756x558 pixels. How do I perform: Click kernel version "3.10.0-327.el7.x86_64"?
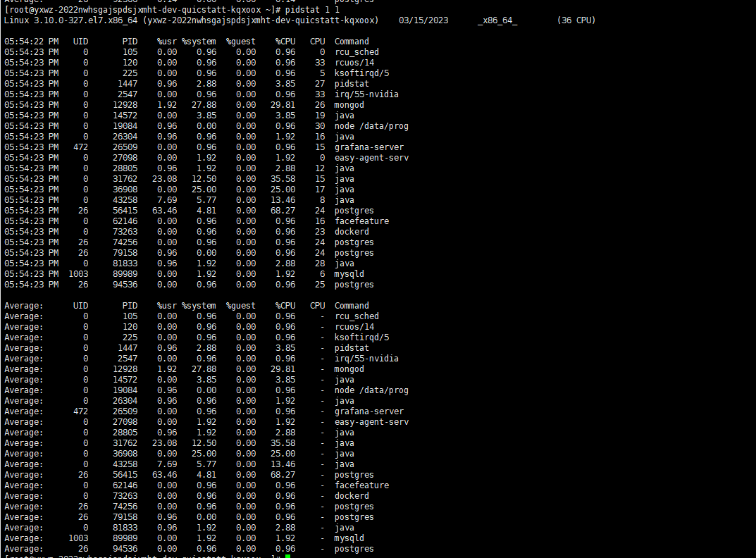[85, 20]
